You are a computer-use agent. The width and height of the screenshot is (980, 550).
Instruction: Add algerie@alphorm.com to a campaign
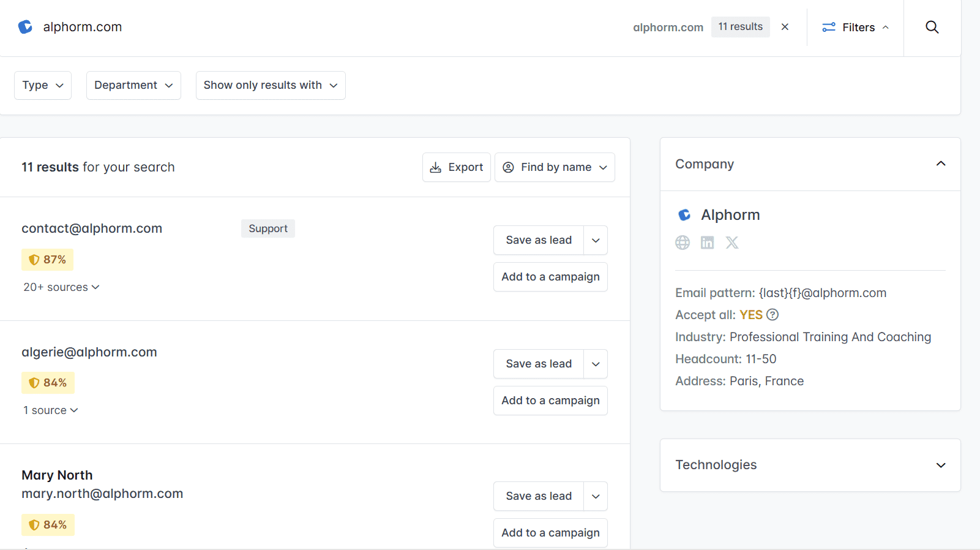tap(550, 401)
